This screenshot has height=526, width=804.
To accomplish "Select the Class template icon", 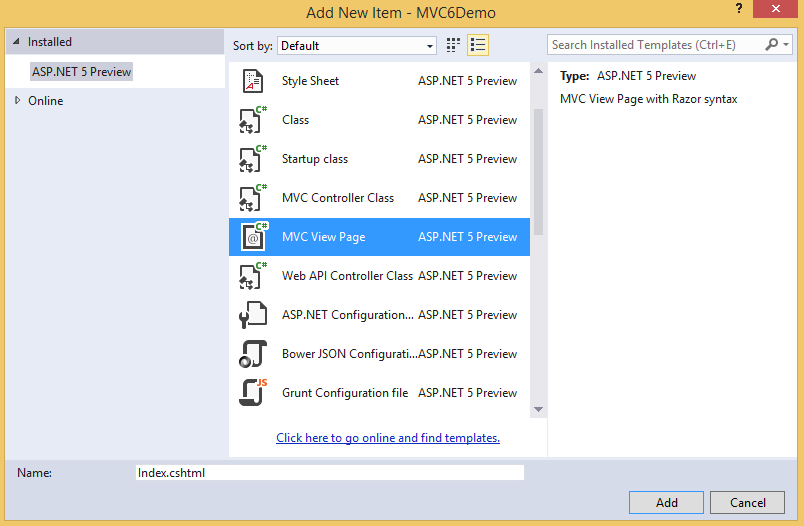I will 253,120.
